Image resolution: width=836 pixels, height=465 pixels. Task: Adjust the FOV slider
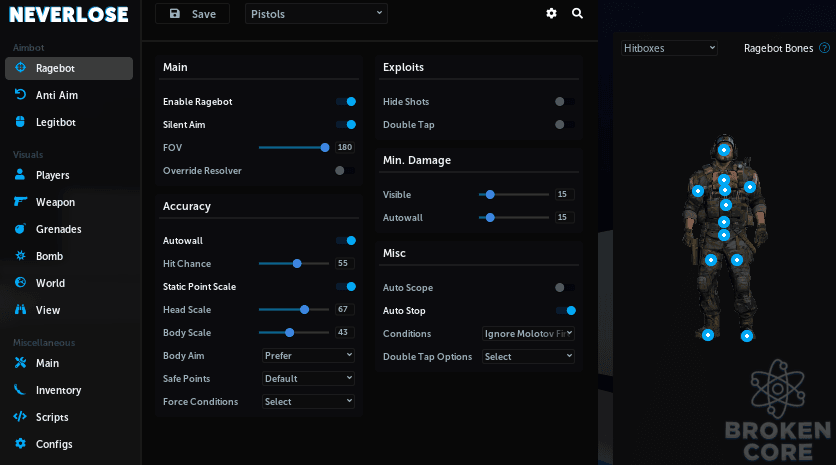point(294,148)
